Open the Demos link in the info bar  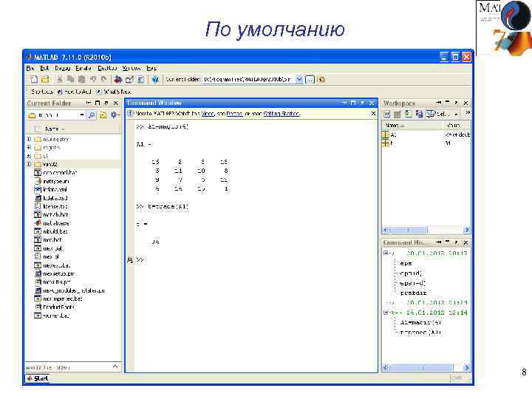(234, 114)
